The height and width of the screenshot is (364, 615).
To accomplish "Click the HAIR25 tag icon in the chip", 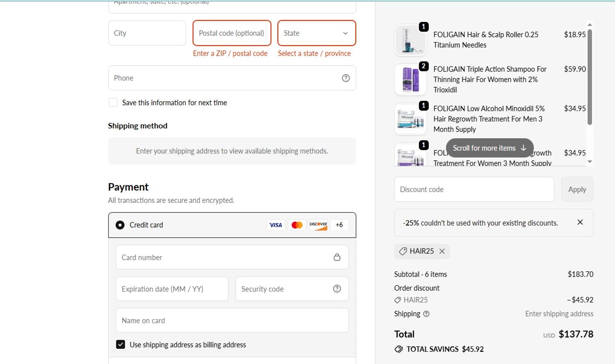I will [x=403, y=251].
